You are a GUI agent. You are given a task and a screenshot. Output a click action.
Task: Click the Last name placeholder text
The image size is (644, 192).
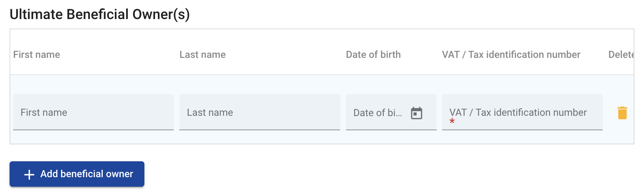(210, 113)
